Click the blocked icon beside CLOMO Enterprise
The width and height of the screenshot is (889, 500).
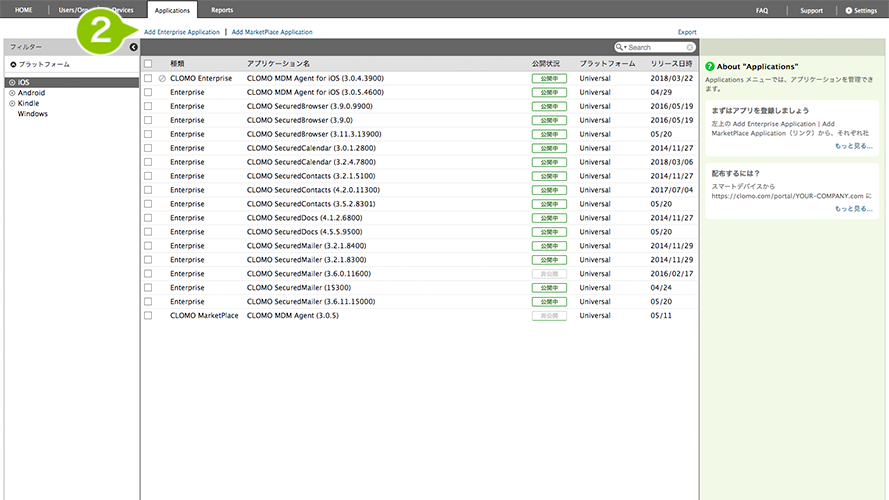[x=162, y=78]
